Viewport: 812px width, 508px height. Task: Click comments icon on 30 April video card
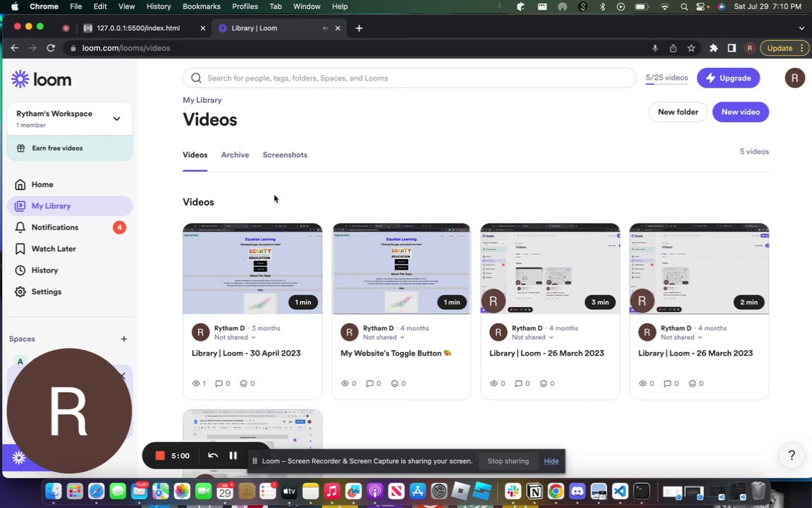(x=219, y=384)
